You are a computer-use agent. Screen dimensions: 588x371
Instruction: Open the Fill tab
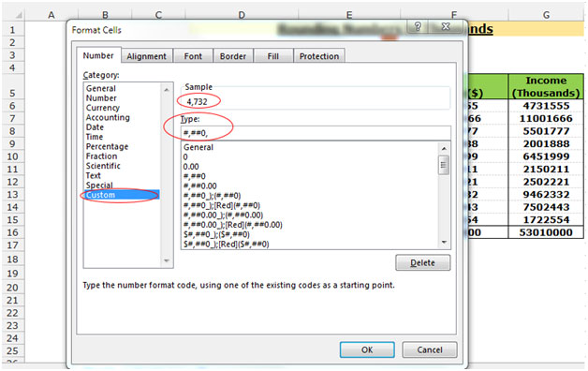[x=273, y=56]
